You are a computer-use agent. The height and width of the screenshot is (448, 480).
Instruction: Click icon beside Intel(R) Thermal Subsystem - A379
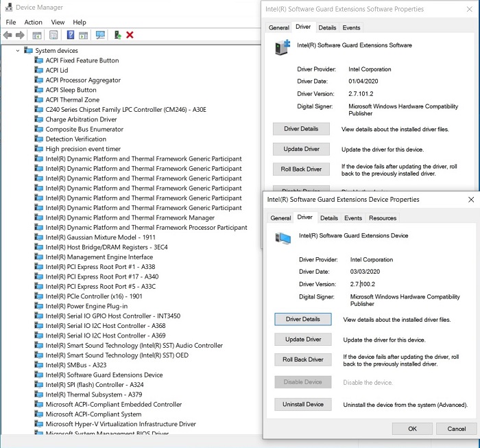(x=39, y=394)
